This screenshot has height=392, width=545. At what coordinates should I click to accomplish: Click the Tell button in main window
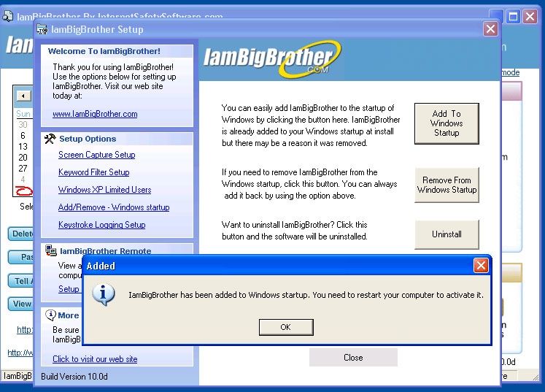pyautogui.click(x=21, y=281)
